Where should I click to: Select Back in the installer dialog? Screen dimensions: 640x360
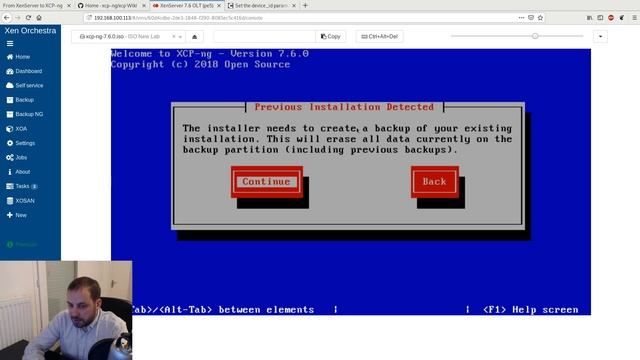(x=435, y=182)
